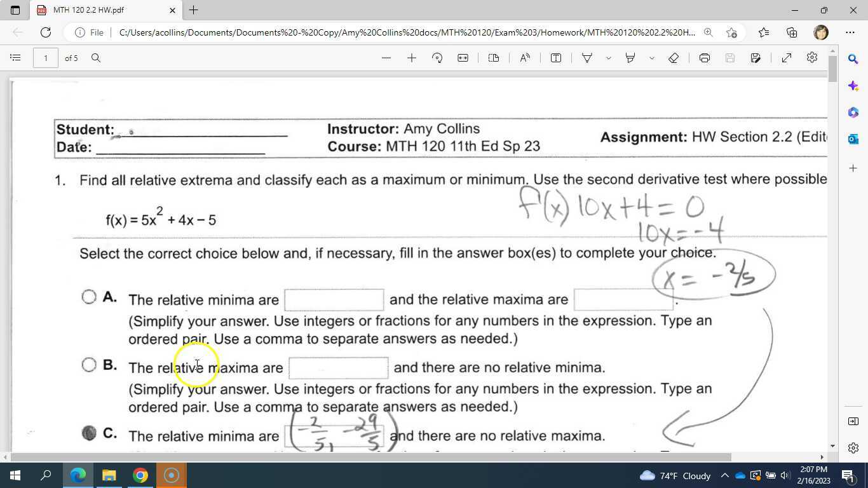Open Outlook from the sidebar
Image resolution: width=868 pixels, height=488 pixels.
[853, 139]
